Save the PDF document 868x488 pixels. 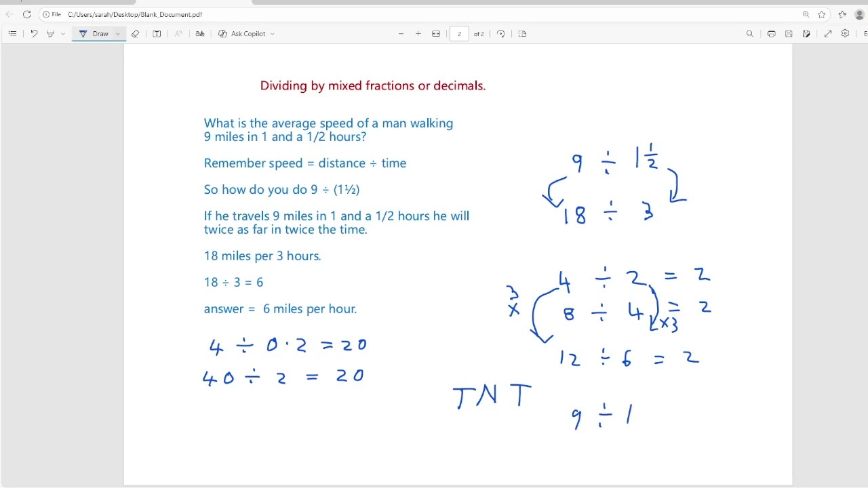tap(789, 33)
